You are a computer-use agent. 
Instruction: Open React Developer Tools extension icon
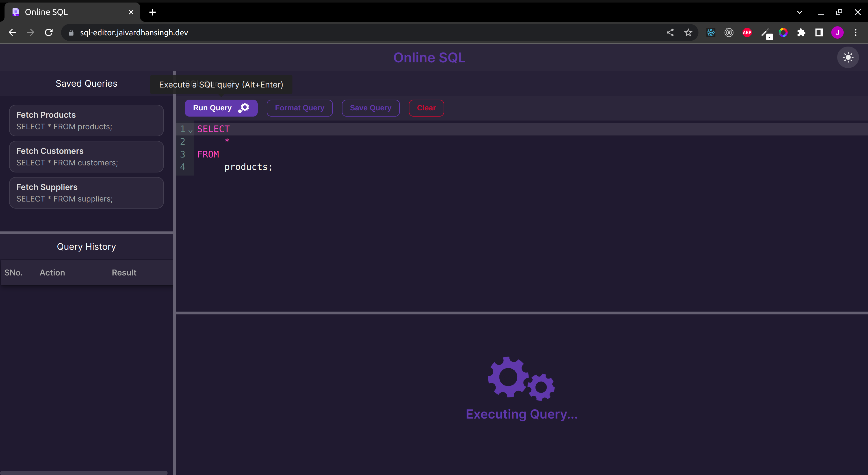pyautogui.click(x=711, y=33)
